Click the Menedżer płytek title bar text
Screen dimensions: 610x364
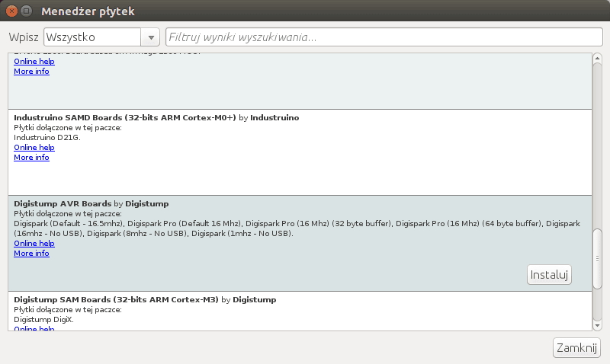[90, 11]
